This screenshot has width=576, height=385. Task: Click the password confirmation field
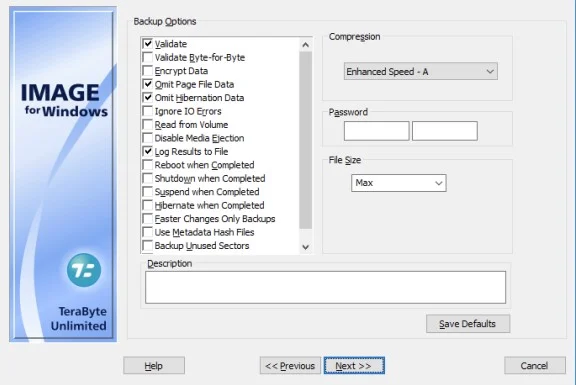coord(445,131)
